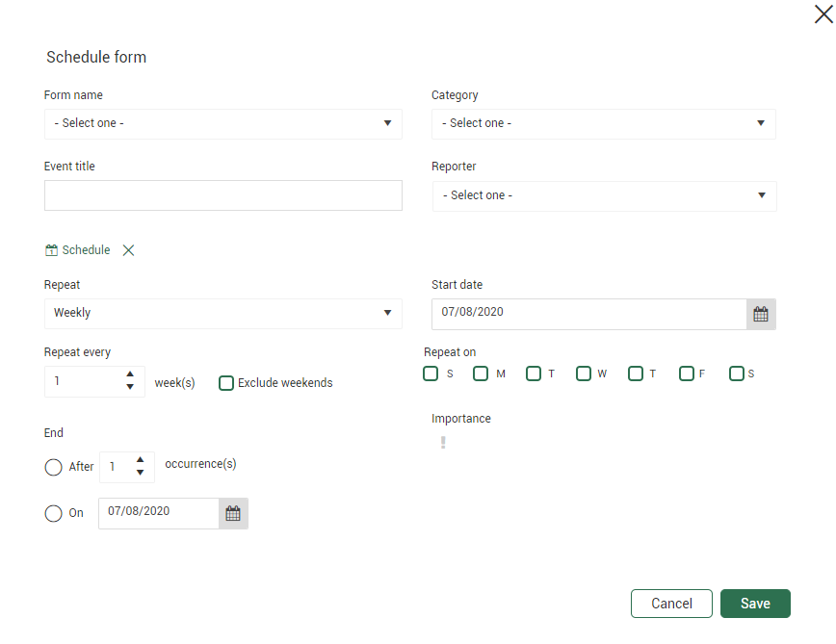836x644 pixels.
Task: Check the Monday repeat-on box
Action: [481, 374]
